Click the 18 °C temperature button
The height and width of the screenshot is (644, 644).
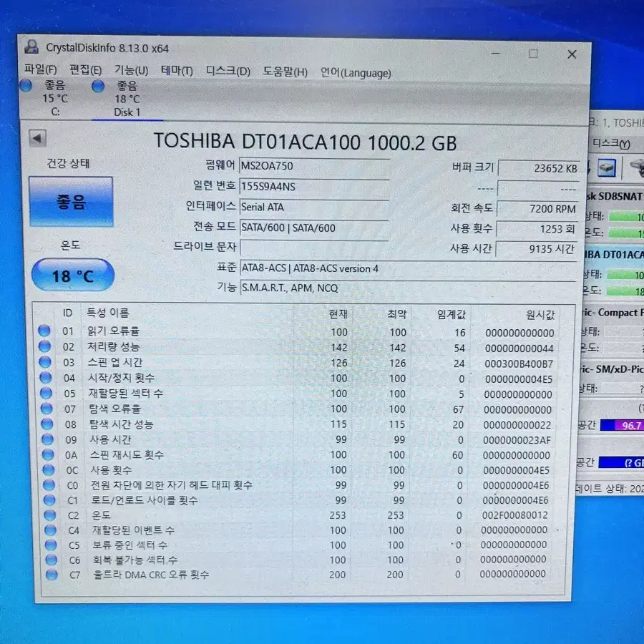coord(73,275)
